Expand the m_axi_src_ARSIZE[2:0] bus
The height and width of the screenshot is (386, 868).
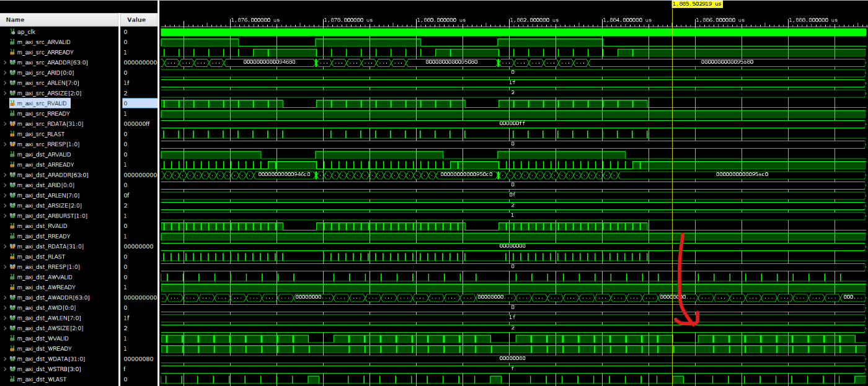[x=6, y=93]
